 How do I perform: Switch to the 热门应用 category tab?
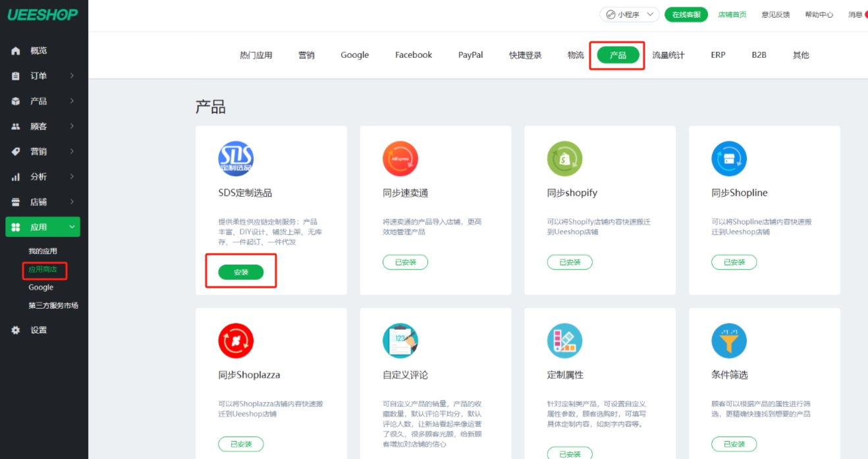pyautogui.click(x=256, y=55)
